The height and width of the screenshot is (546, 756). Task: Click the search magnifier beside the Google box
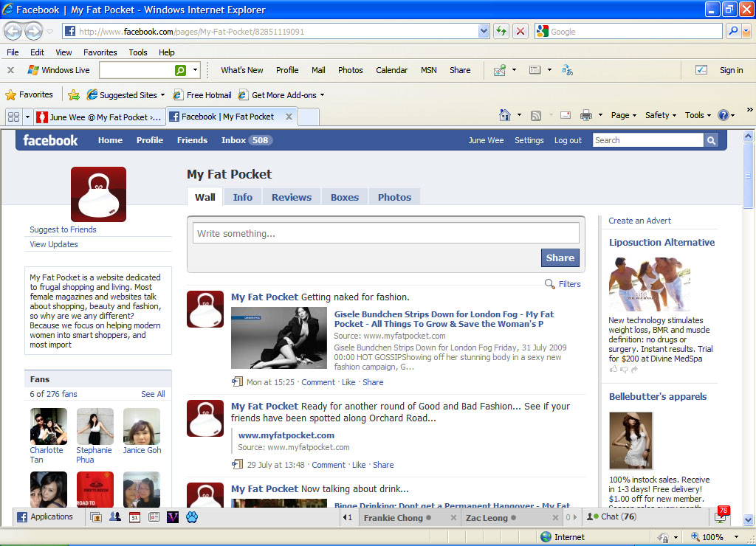pos(733,31)
